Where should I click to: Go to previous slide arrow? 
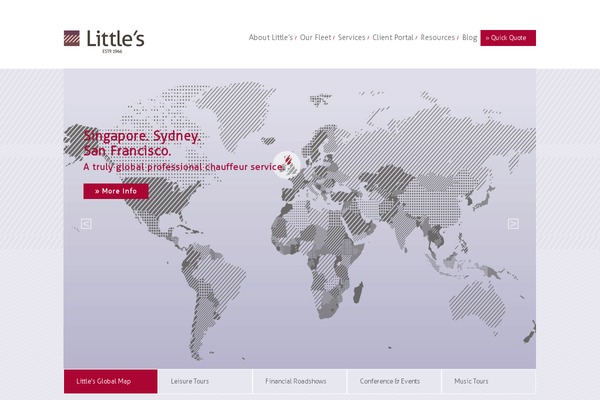(x=86, y=224)
